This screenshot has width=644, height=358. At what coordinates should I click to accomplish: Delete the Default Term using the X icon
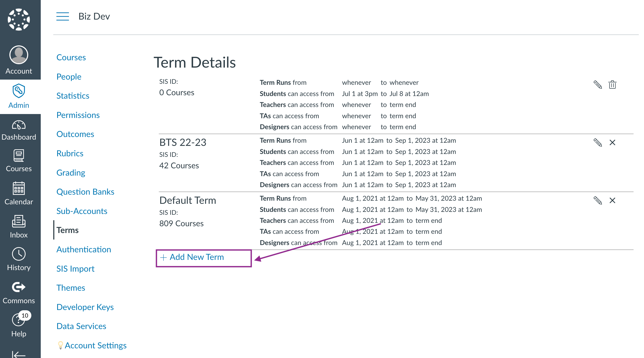[x=612, y=200]
